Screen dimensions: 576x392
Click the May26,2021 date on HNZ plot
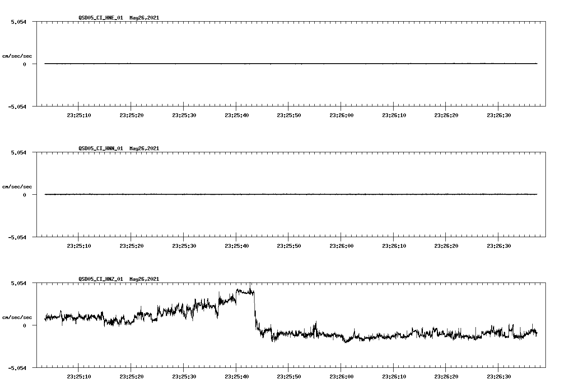(x=144, y=279)
